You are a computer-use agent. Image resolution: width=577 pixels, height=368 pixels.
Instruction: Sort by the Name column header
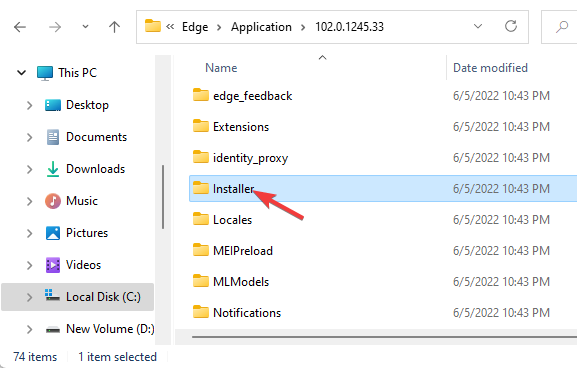(221, 68)
